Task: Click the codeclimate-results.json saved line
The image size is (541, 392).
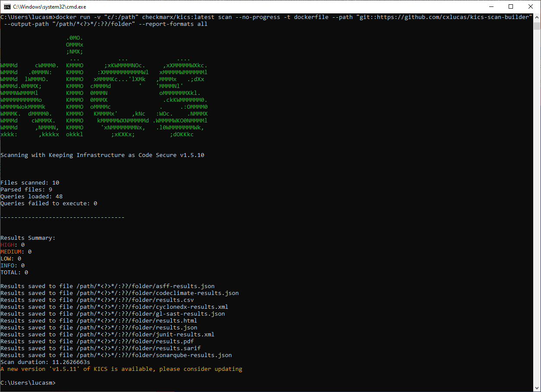Action: [x=120, y=293]
